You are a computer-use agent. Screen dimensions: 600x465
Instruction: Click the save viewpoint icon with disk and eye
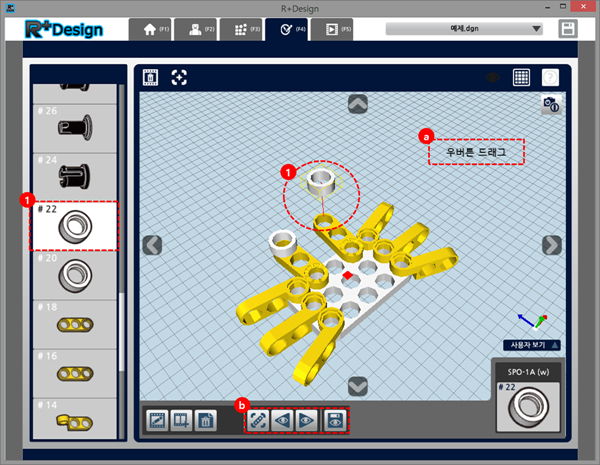click(337, 421)
